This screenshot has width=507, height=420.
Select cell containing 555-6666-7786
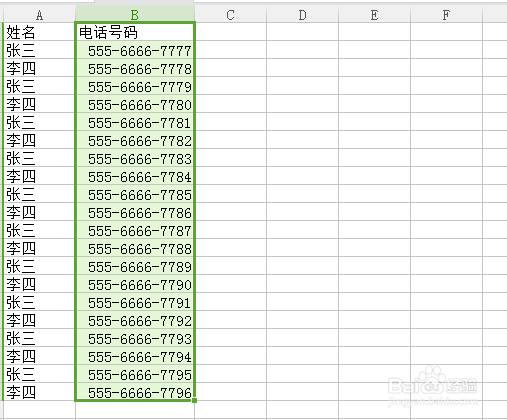[x=135, y=212]
